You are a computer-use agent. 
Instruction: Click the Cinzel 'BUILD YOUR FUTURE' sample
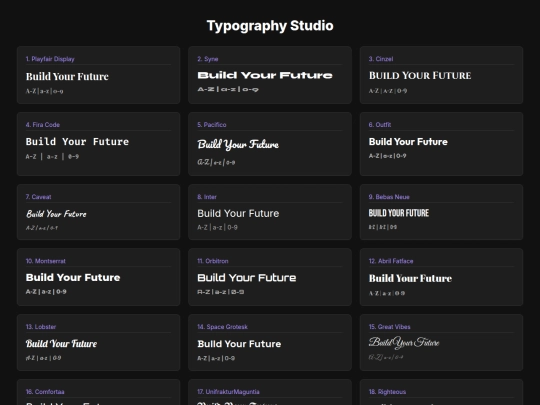click(x=420, y=75)
